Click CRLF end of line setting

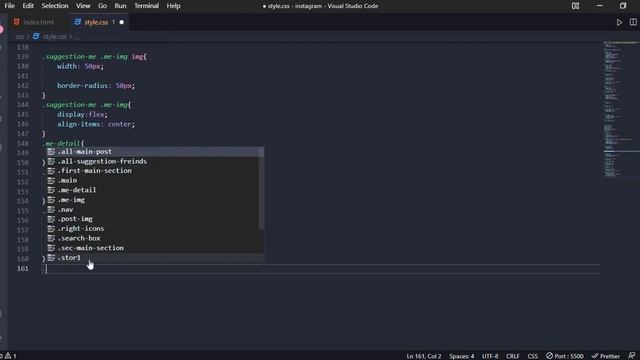tap(513, 356)
